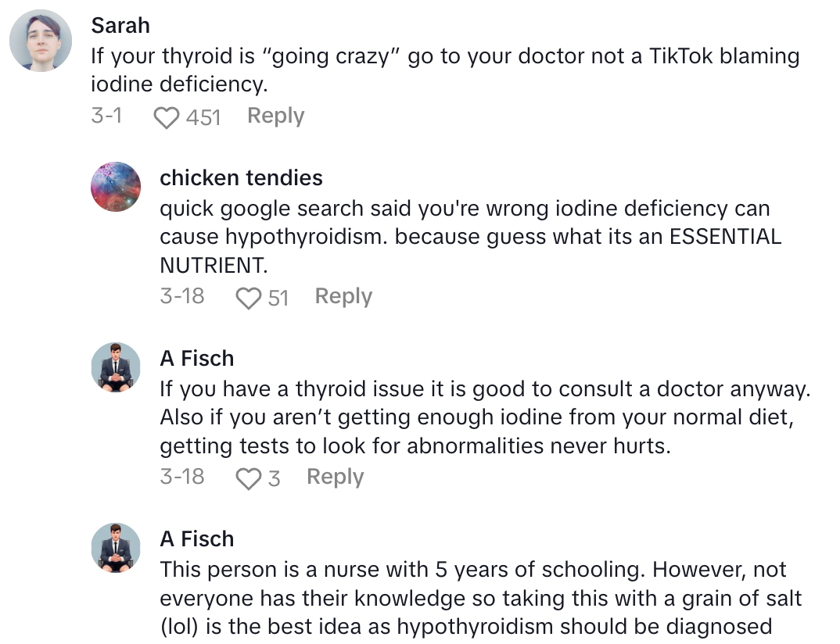840x644 pixels.
Task: Select chicken tendies' ESSENTIAL NUTRIENT comment text
Action: (x=469, y=237)
